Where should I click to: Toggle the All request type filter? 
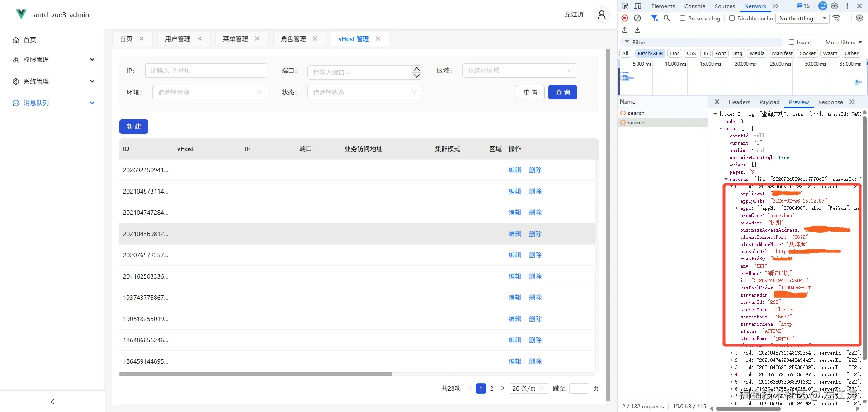click(x=625, y=53)
